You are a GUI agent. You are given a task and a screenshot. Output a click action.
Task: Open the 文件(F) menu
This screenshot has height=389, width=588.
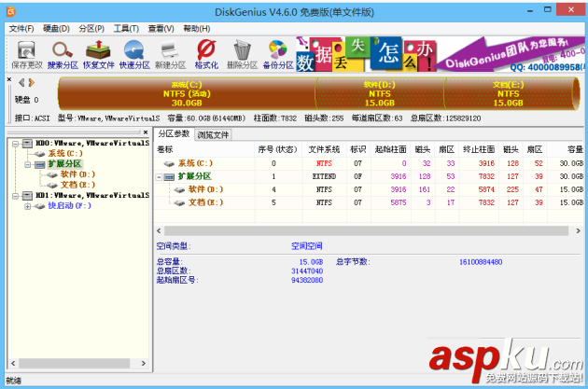point(21,29)
